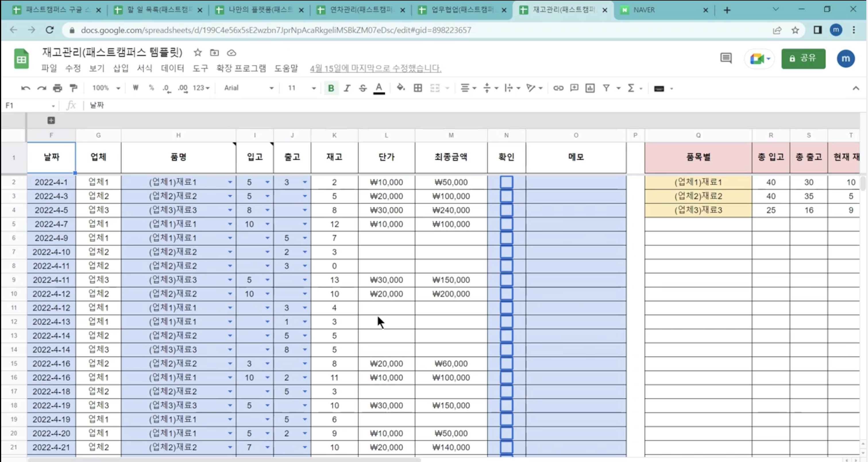Open the 데이터 menu
This screenshot has height=462, width=868.
click(173, 68)
